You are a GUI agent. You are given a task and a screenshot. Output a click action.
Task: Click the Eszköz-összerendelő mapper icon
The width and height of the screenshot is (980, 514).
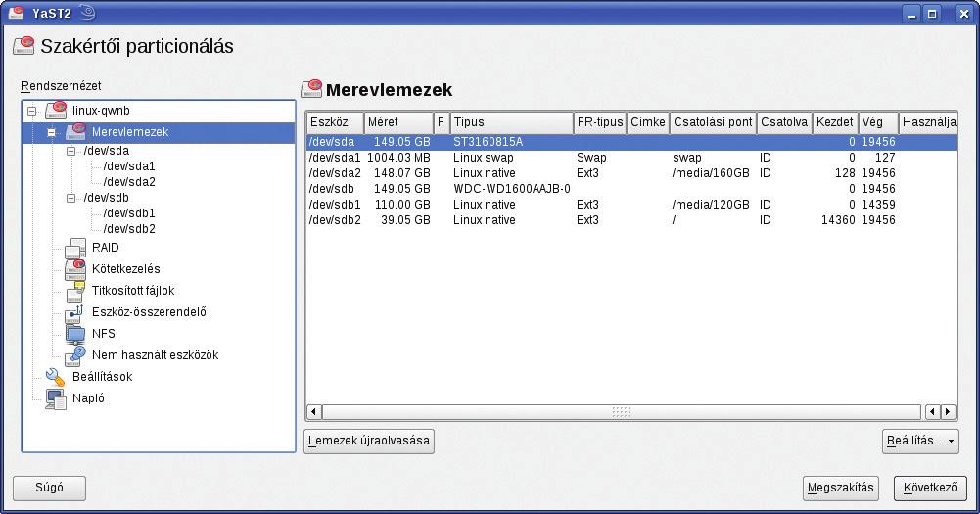[75, 312]
